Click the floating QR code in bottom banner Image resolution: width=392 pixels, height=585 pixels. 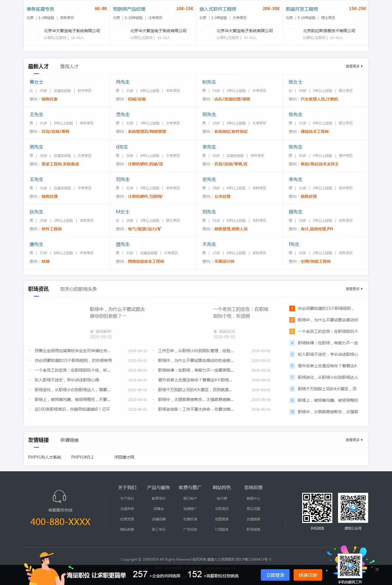(x=350, y=566)
